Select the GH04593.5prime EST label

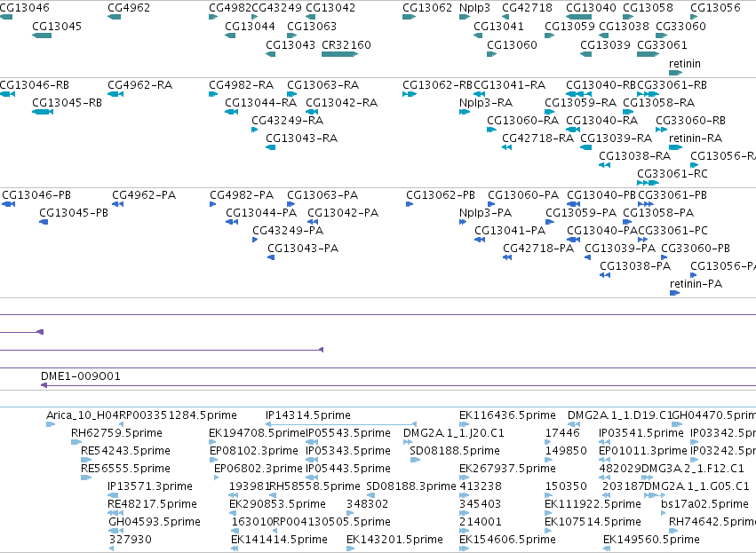point(155,522)
